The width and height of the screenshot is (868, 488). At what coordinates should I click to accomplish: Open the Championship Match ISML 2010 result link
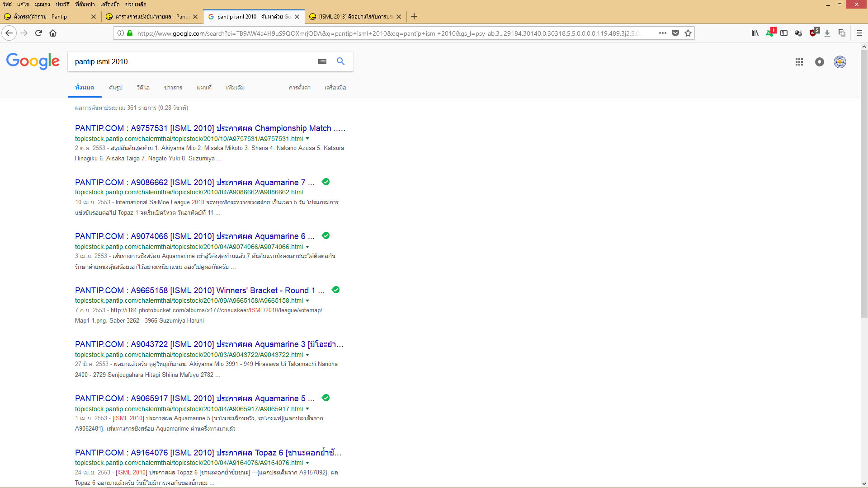210,128
